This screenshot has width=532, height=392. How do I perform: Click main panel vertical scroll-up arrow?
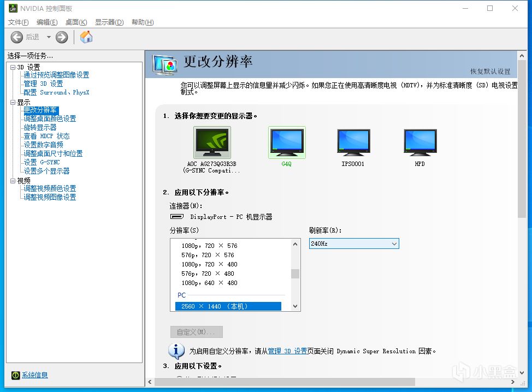click(x=522, y=56)
